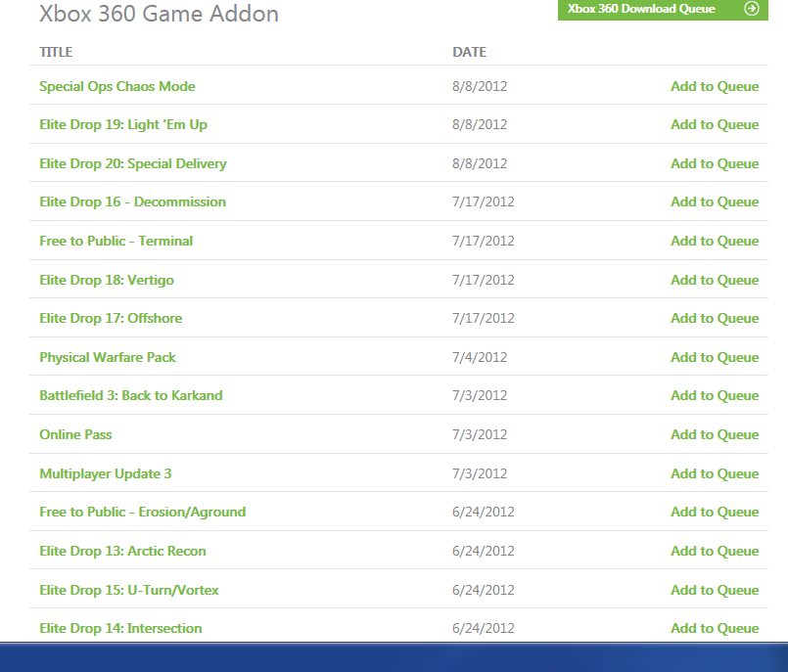Add Back to Karkand to queue
The image size is (788, 672).
tap(715, 396)
